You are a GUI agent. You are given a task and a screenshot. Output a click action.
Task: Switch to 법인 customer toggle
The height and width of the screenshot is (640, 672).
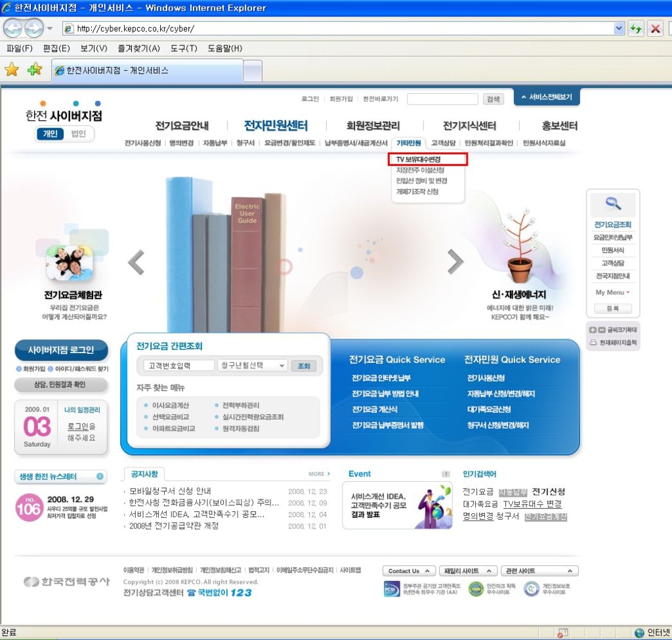(79, 134)
